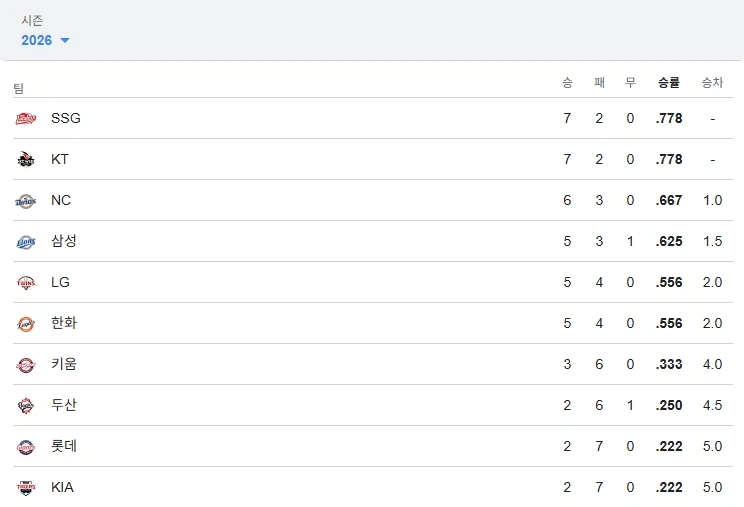This screenshot has width=744, height=507.
Task: Click the 한화 Eagles logo icon
Action: (26, 324)
